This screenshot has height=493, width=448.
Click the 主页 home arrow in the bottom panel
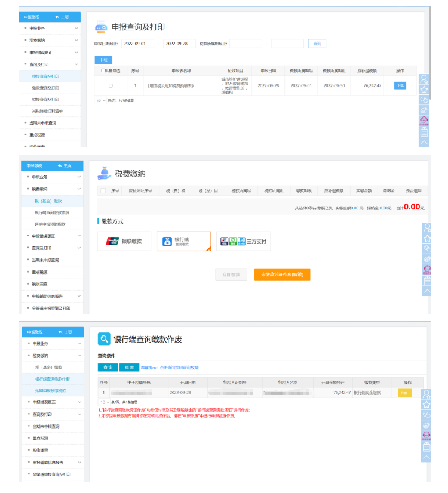click(60, 332)
